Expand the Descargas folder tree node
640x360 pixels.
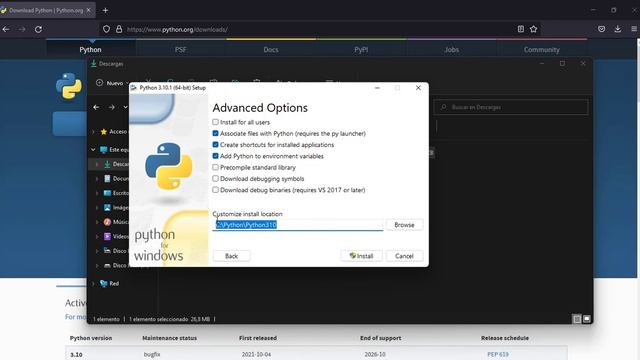coord(97,164)
